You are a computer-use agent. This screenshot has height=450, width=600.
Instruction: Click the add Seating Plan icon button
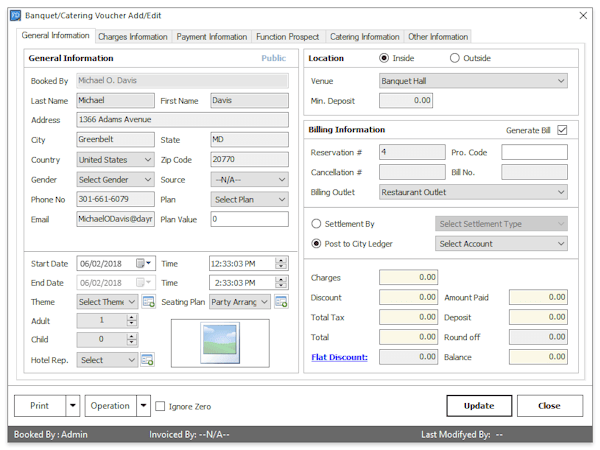[x=281, y=302]
